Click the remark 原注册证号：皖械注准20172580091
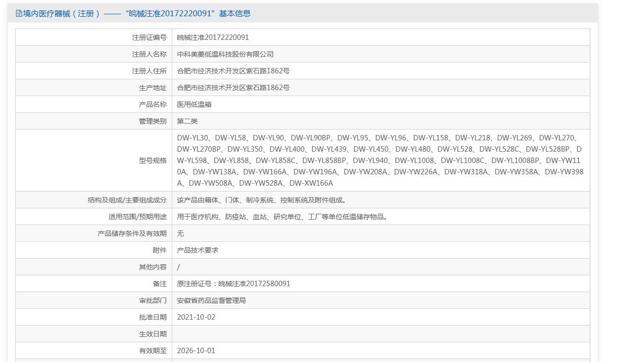This screenshot has width=644, height=362. pyautogui.click(x=234, y=284)
